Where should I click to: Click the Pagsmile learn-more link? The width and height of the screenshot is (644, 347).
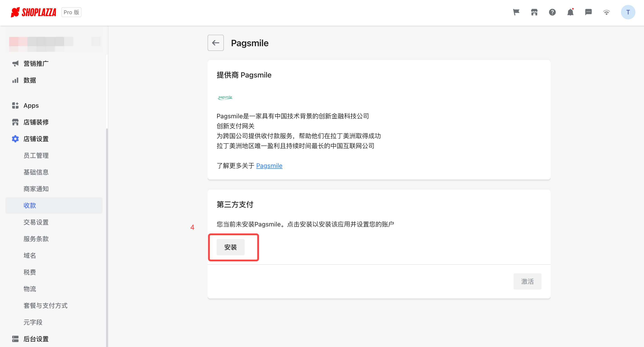tap(269, 166)
